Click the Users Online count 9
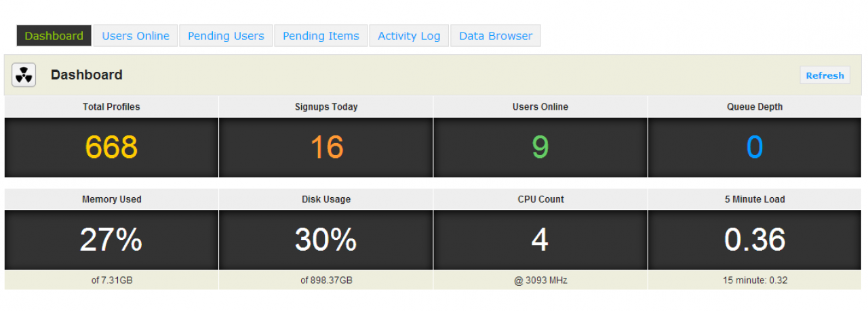The width and height of the screenshot is (868, 311). tap(540, 147)
